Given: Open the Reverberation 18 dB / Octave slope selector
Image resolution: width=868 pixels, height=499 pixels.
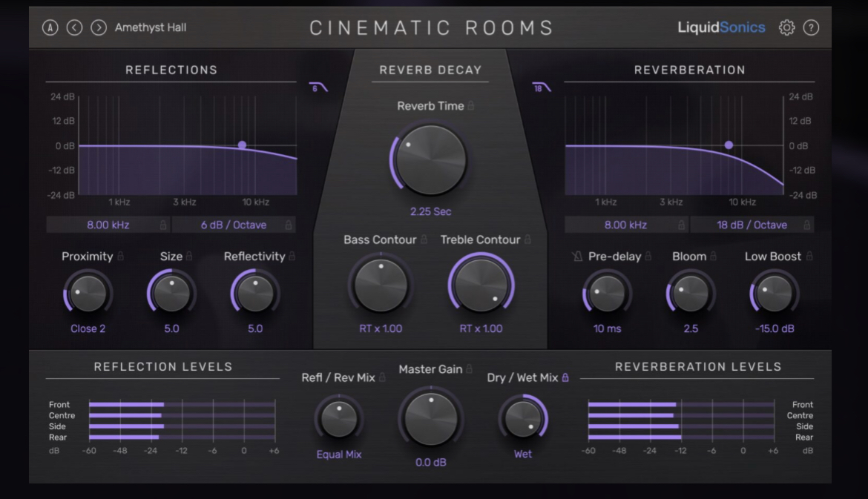Looking at the screenshot, I should tap(752, 225).
